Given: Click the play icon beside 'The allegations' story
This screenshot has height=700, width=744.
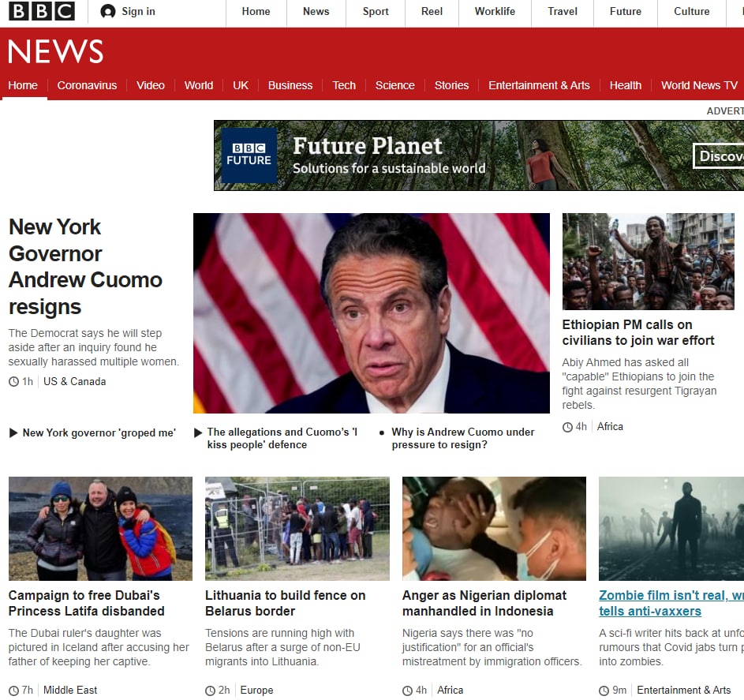Looking at the screenshot, I should coord(198,432).
